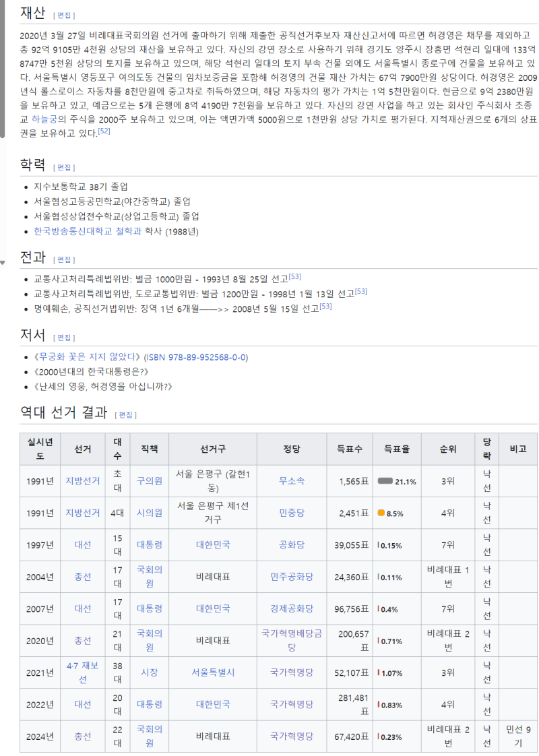
Task: Open the 편집 link next to 재산 heading
Action: 65,13
